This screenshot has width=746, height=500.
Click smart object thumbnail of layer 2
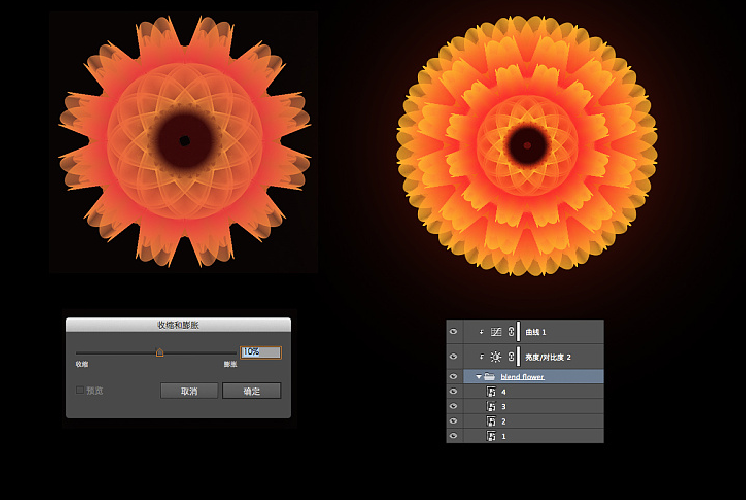point(491,422)
